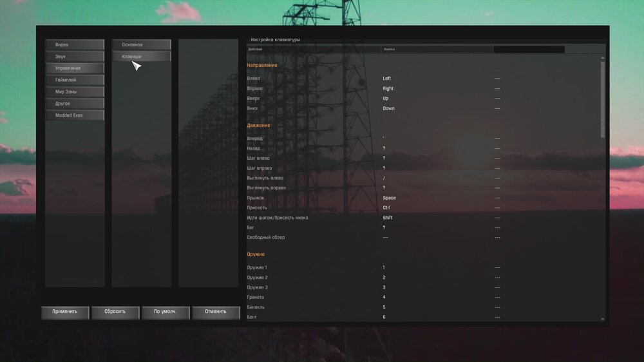Click the primary binding for Граната
This screenshot has height=362, width=644.
point(384,297)
